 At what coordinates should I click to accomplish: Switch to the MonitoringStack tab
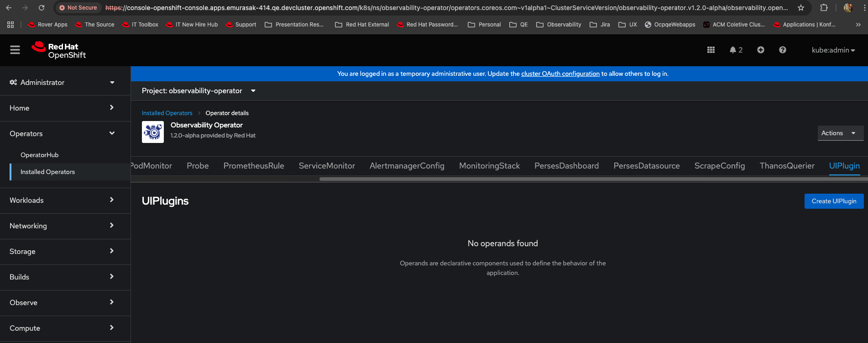(490, 166)
